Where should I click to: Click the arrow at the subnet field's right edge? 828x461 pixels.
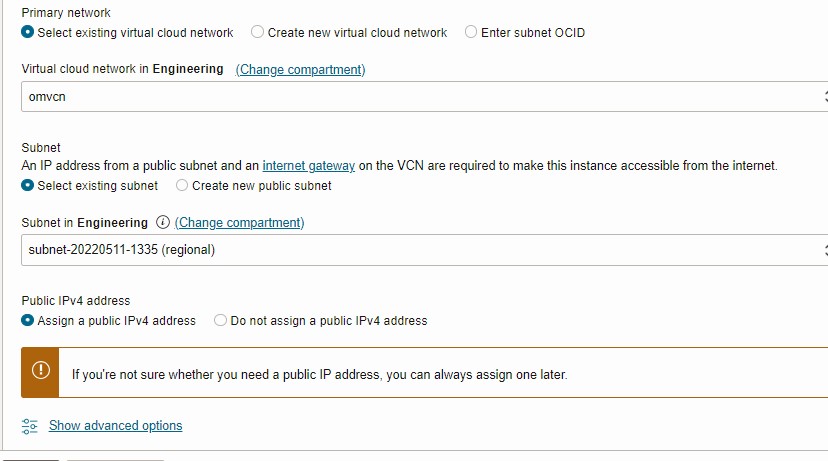pos(824,250)
